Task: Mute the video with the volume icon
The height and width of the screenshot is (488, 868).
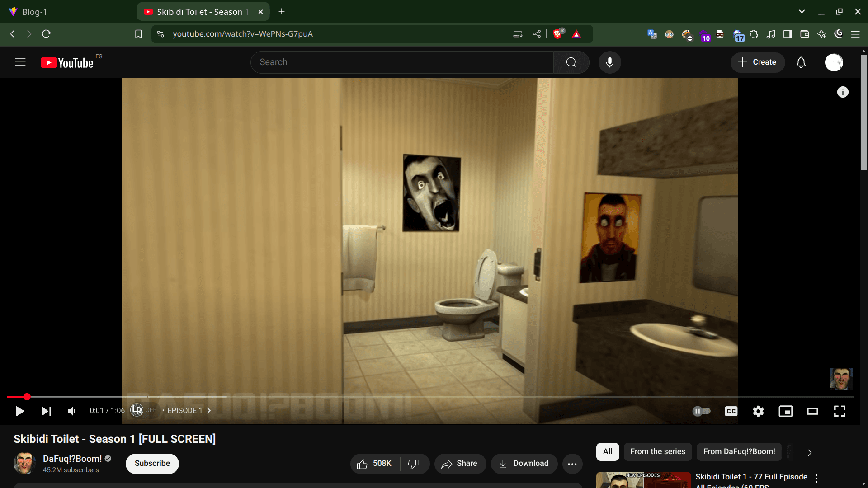Action: [71, 411]
